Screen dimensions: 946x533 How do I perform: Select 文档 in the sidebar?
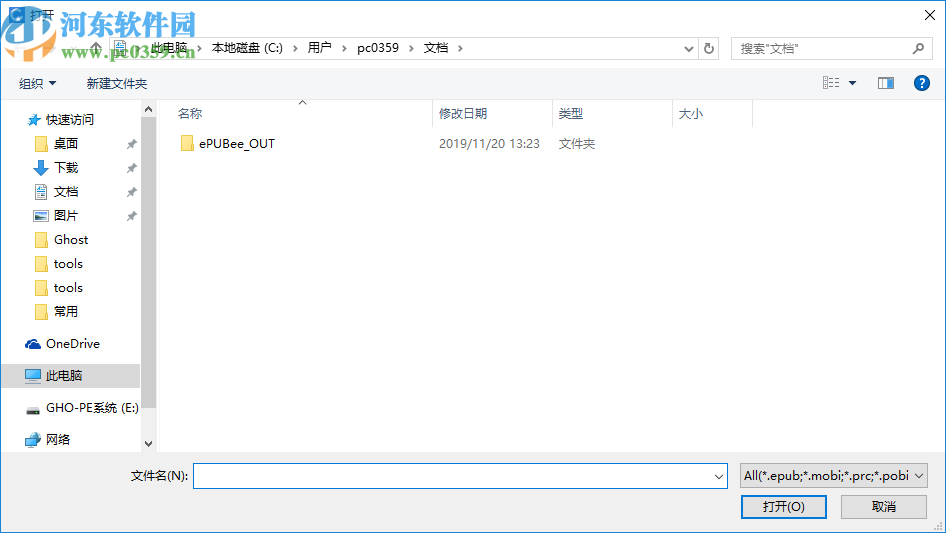[66, 192]
